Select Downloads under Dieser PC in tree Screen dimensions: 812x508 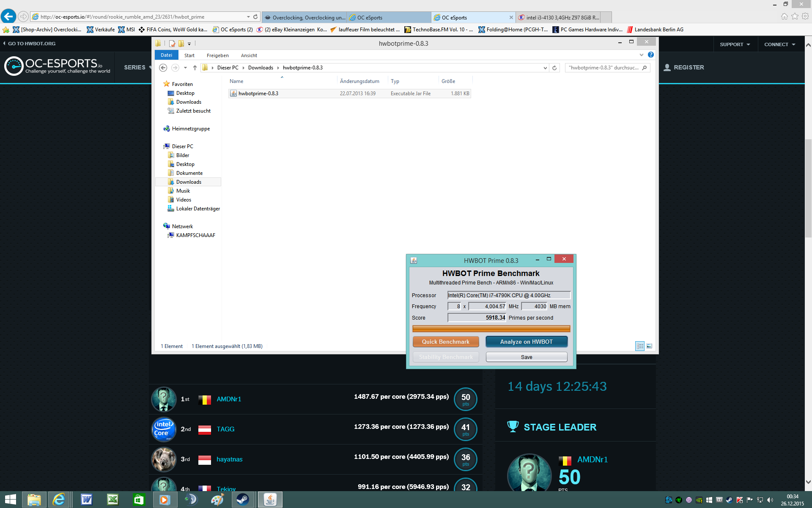[189, 182]
